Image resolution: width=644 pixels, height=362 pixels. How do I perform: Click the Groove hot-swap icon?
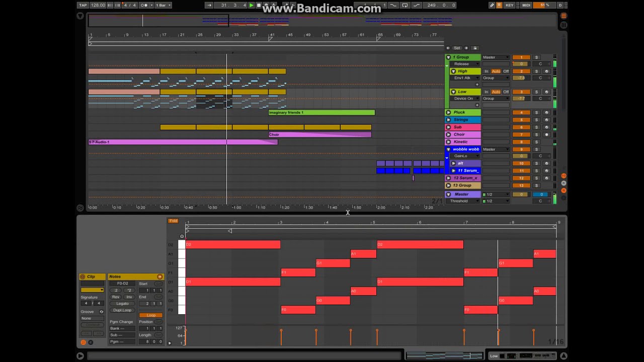pyautogui.click(x=102, y=312)
